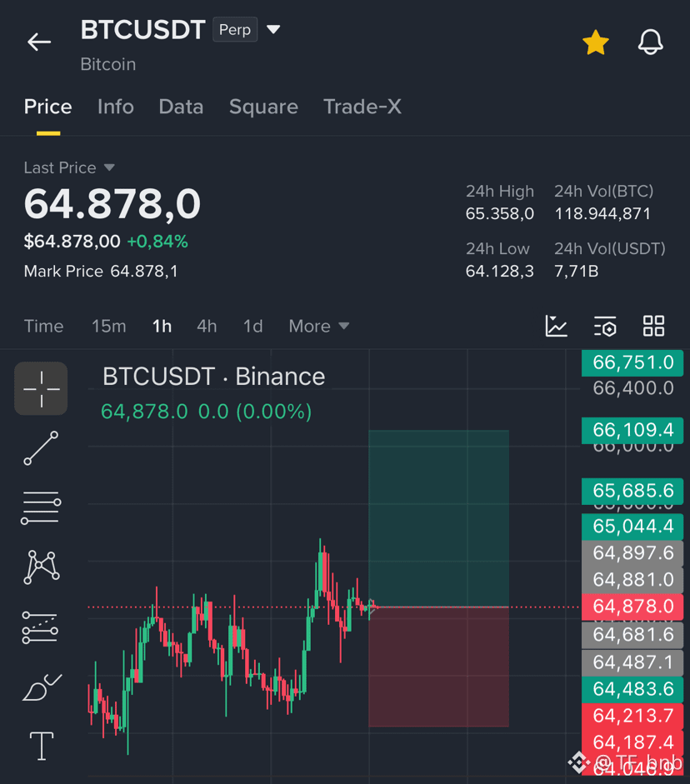Click the 24h Low value 64.128,3
This screenshot has height=784, width=690.
(x=499, y=272)
